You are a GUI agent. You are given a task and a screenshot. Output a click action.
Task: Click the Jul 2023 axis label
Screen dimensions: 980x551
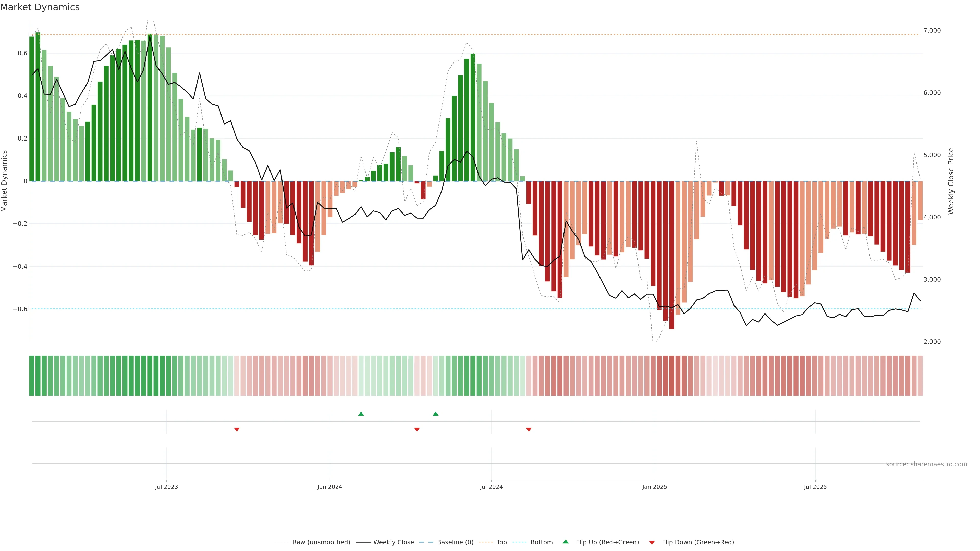coord(166,487)
